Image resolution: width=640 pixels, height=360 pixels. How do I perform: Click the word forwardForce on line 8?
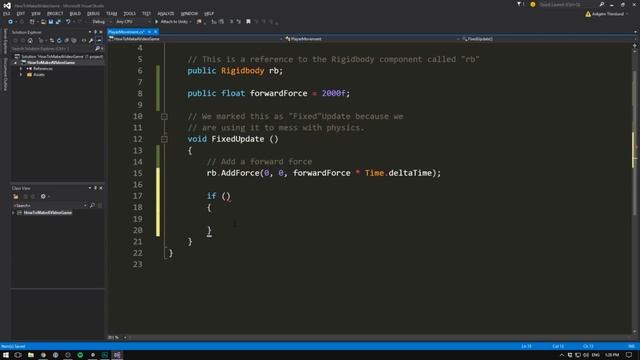278,93
